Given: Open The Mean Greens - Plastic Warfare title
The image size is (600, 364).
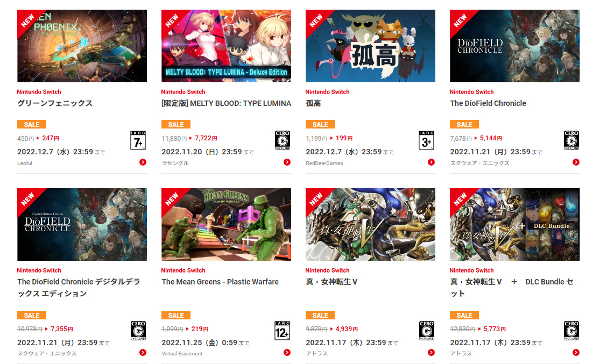Looking at the screenshot, I should [x=220, y=282].
